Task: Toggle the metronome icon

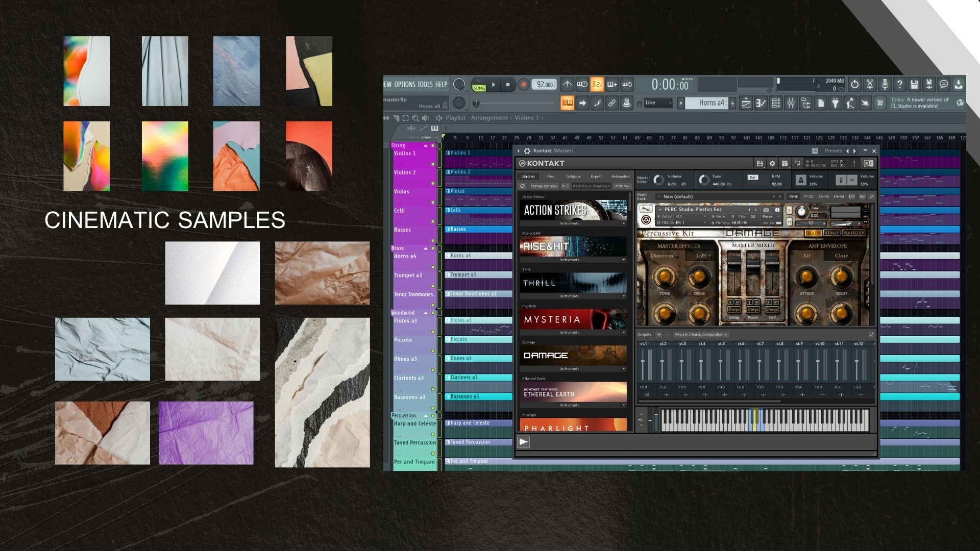Action: (x=567, y=85)
